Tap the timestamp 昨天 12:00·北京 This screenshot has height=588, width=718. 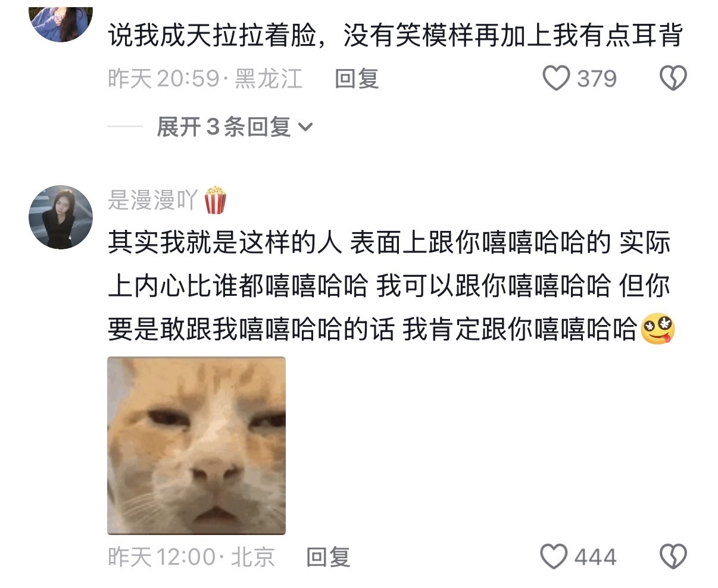(x=191, y=557)
